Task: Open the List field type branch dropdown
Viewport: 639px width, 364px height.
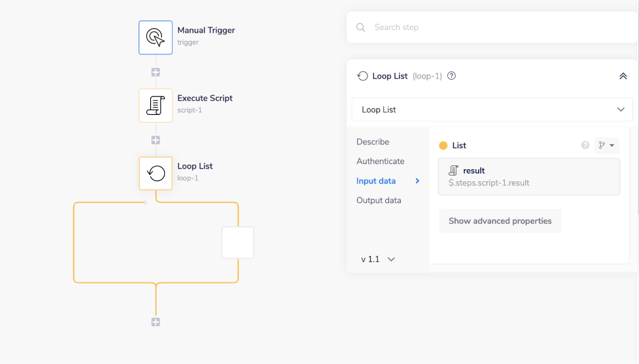Action: pos(606,146)
